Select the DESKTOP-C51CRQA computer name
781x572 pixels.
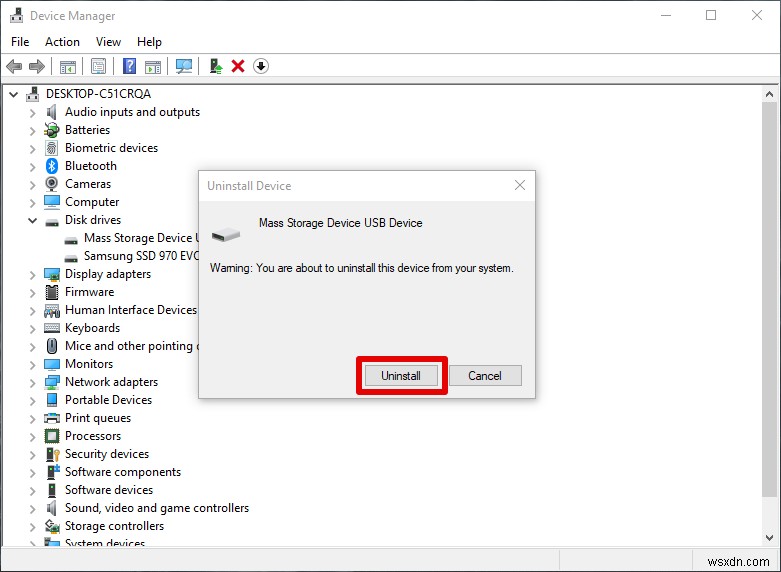point(98,94)
